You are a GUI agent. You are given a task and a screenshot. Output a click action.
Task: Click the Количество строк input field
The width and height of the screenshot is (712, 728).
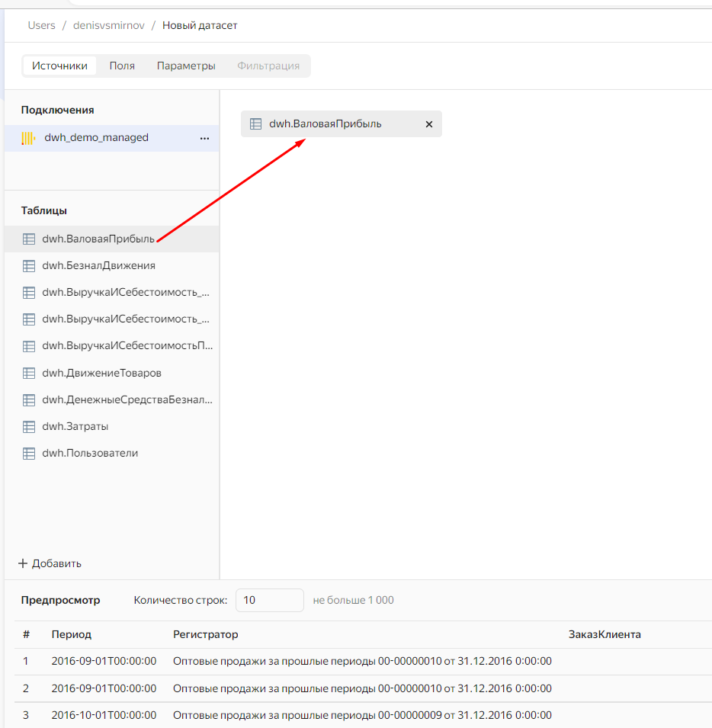coord(269,600)
